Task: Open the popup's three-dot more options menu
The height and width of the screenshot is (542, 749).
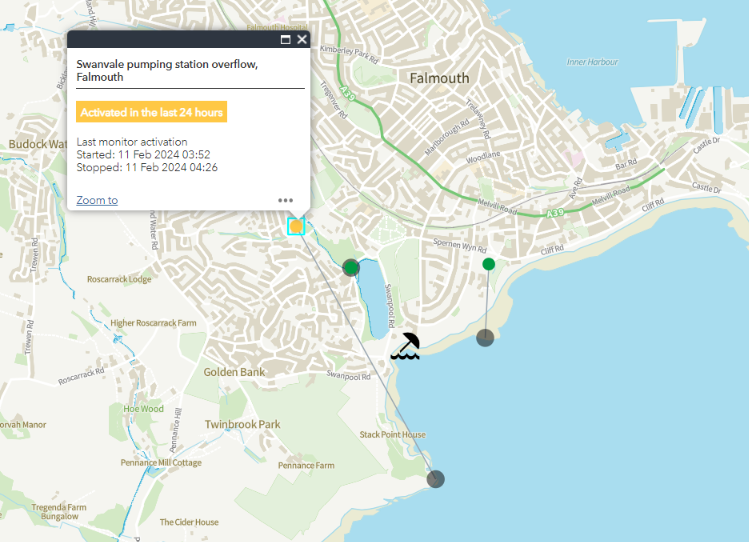Action: pyautogui.click(x=286, y=200)
